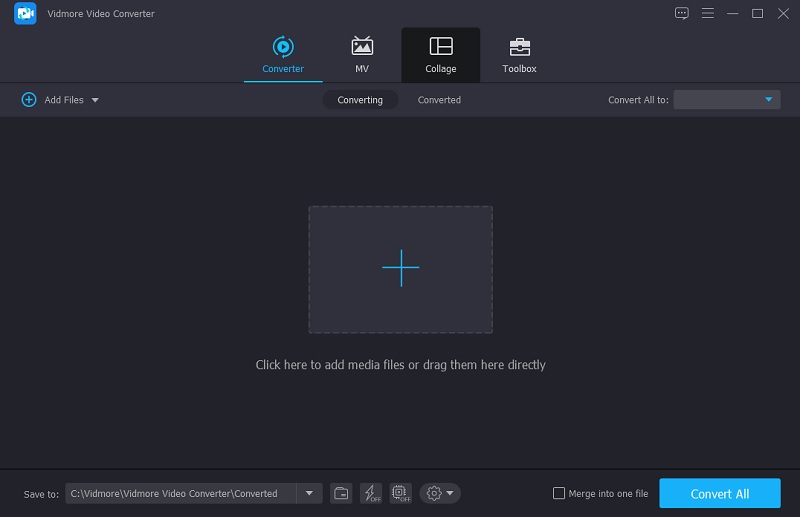Switch to the Converted tab
The image size is (800, 517).
pyautogui.click(x=439, y=100)
